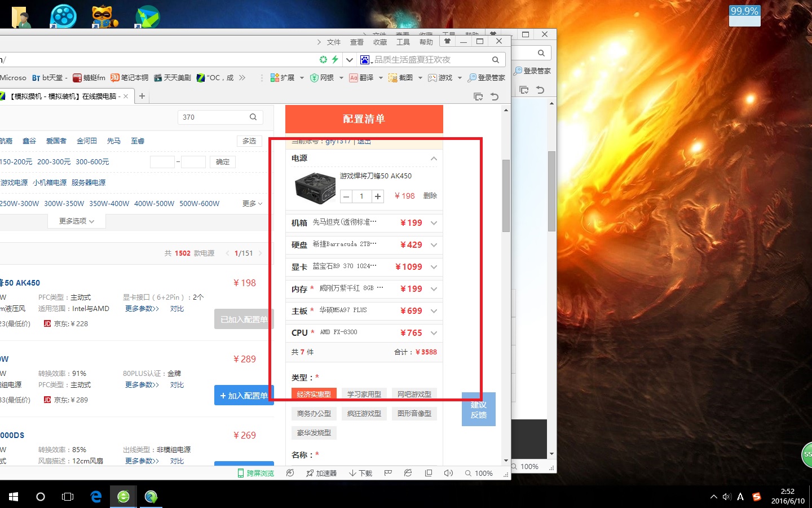
Task: Select the 豪华发烧型 type option
Action: 314,433
